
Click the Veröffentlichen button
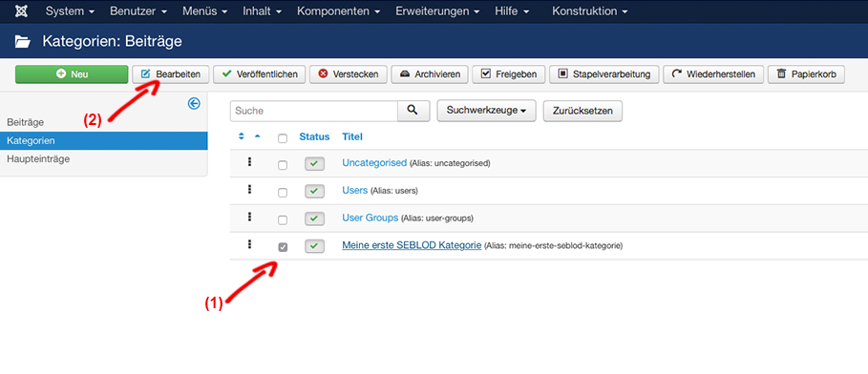coord(259,74)
